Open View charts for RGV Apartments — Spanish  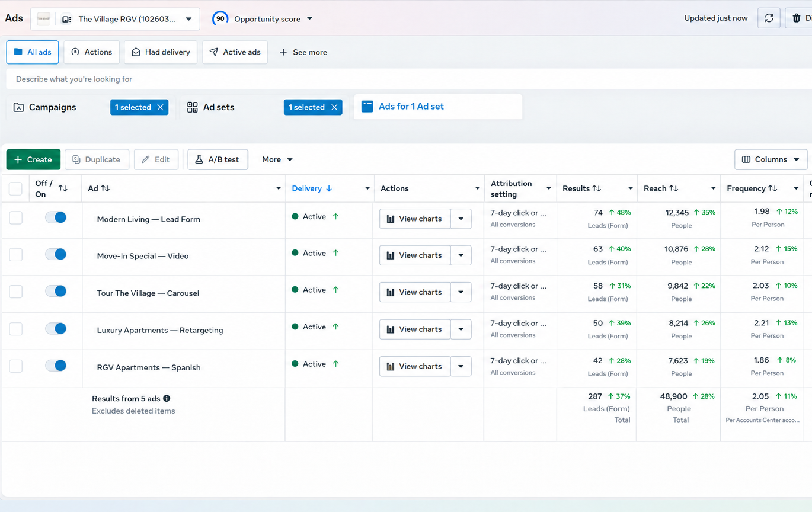415,366
